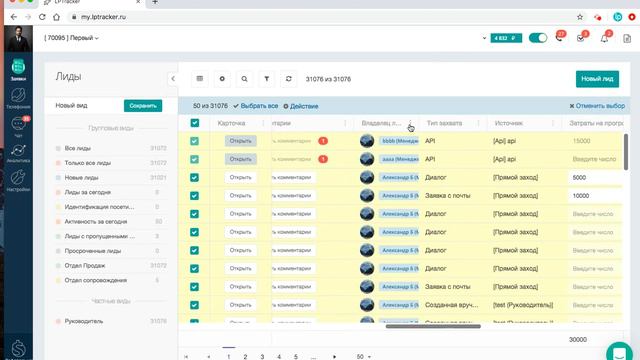Image resolution: width=640 pixels, height=360 pixels.
Task: Toggle the select-all header checkbox
Action: tap(195, 123)
